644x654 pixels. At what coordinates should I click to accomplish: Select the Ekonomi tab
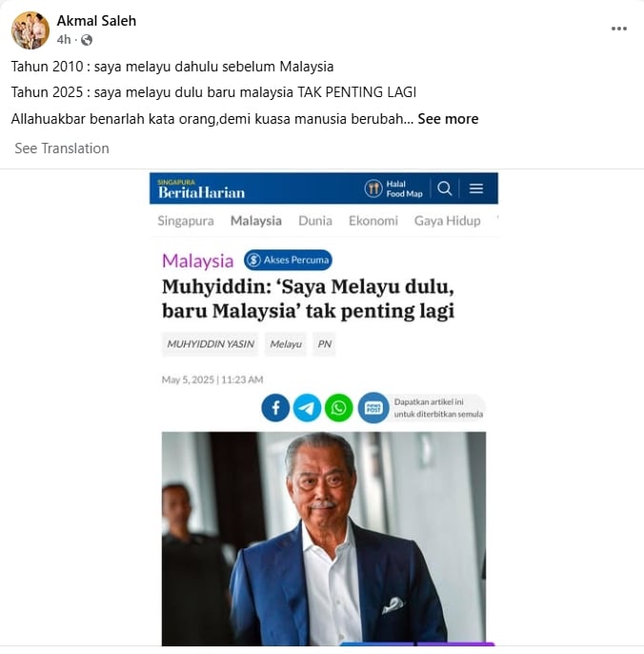373,221
